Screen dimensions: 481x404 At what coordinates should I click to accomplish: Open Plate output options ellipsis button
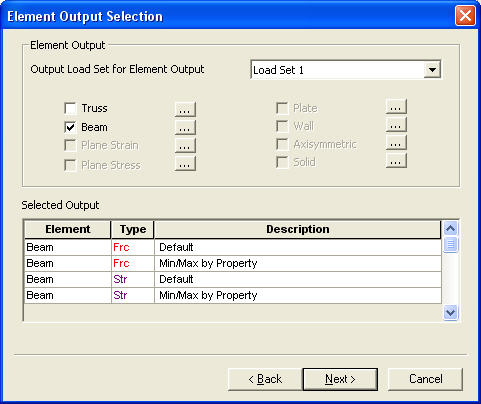pyautogui.click(x=396, y=106)
